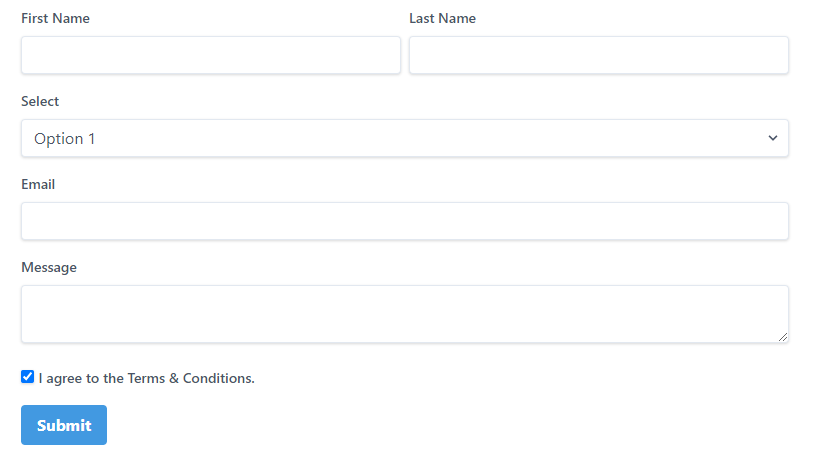This screenshot has height=461, width=817.
Task: Click the 'Terms & Conditions' words in agreement text
Action: tap(191, 378)
